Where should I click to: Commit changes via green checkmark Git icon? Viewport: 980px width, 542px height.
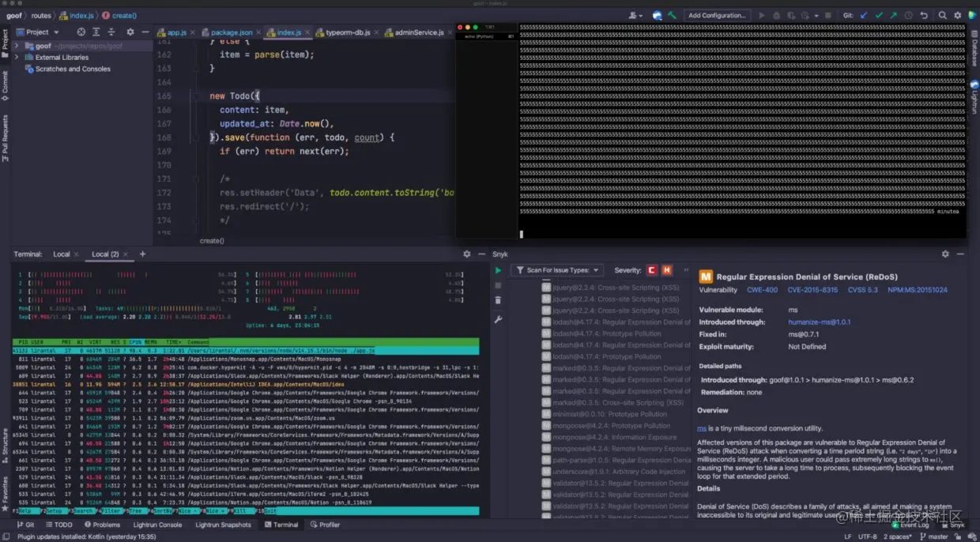click(x=880, y=15)
